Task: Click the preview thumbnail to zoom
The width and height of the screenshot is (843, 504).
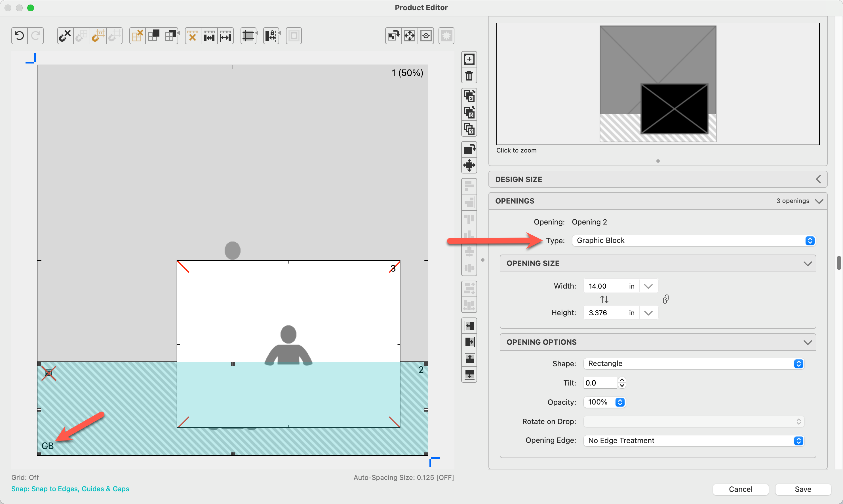Action: 657,84
